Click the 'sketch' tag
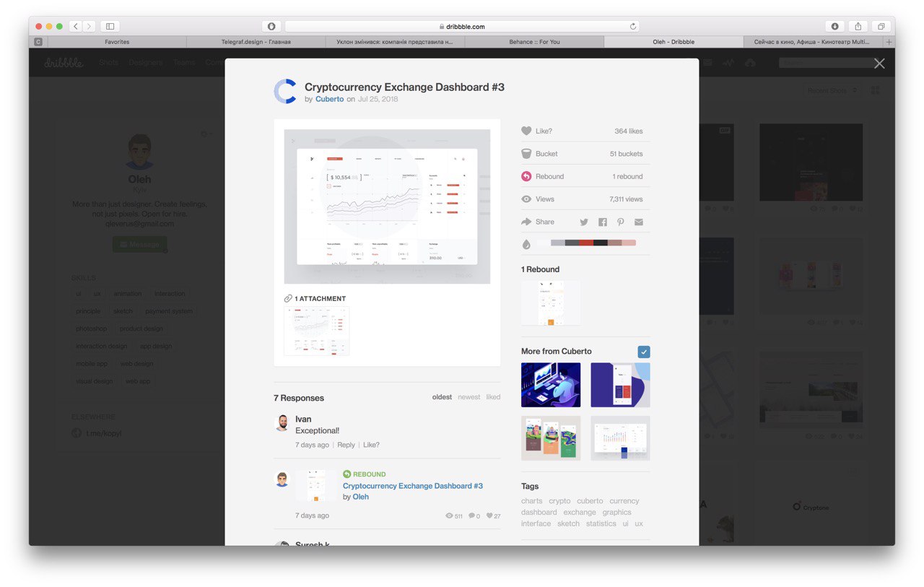Image resolution: width=924 pixels, height=587 pixels. click(x=568, y=523)
